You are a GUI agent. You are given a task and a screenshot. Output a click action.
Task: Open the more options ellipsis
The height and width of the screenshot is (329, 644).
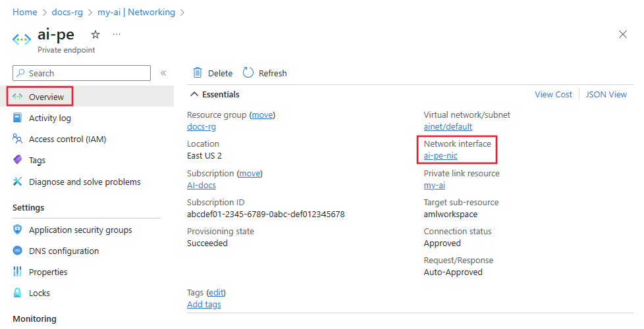coord(117,34)
